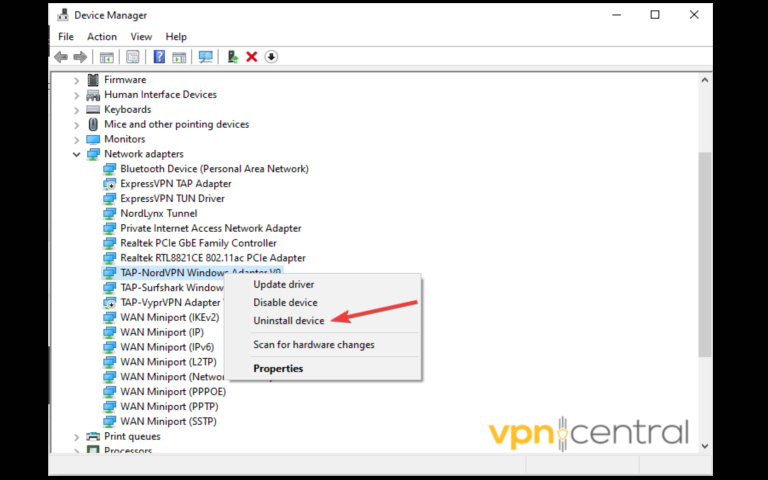768x480 pixels.
Task: Click the Back arrow in the toolbar
Action: point(62,57)
